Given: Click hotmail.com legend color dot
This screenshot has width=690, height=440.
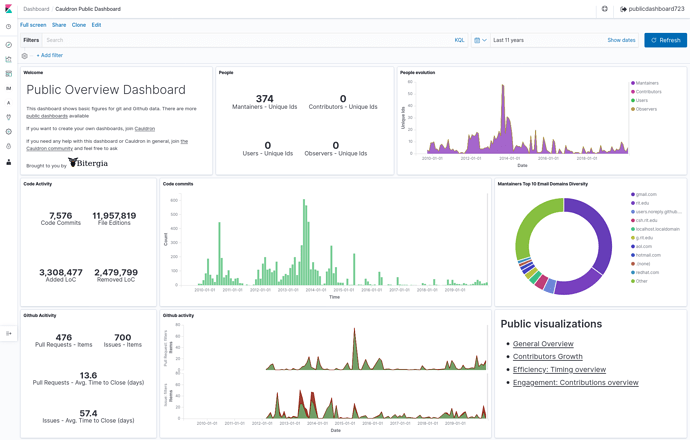Looking at the screenshot, I should point(633,255).
